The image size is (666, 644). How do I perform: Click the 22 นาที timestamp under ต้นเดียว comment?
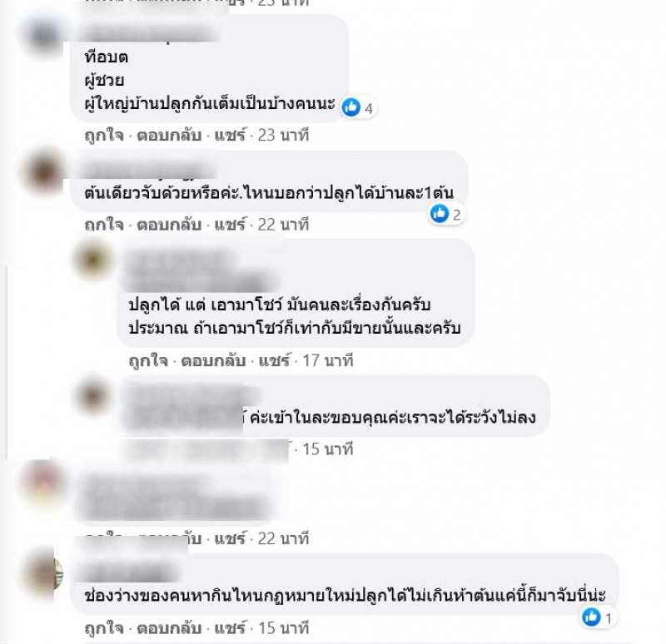[283, 225]
